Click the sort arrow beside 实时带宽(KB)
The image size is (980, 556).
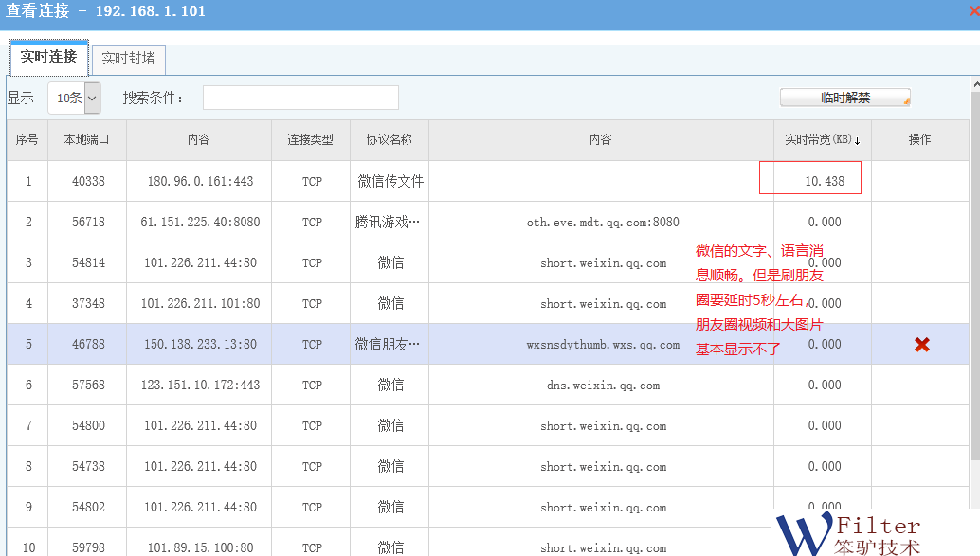858,140
